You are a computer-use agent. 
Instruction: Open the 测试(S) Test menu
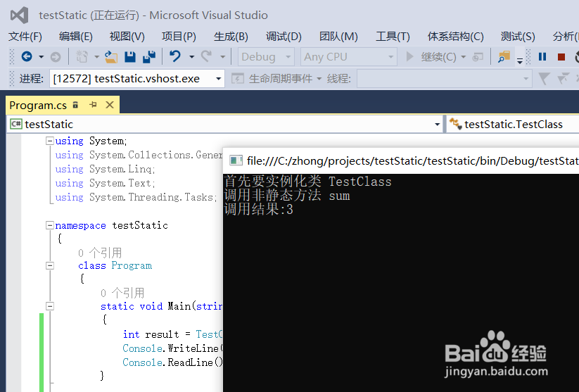click(x=518, y=36)
